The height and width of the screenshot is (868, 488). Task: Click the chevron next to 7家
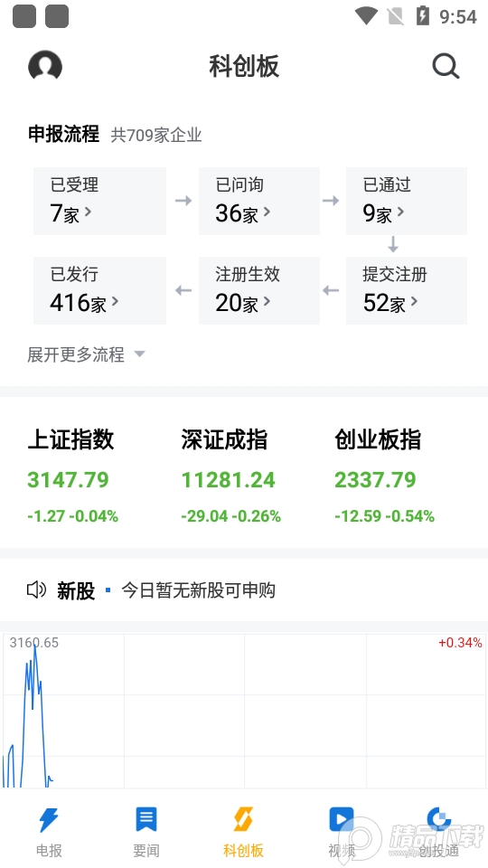tap(88, 212)
